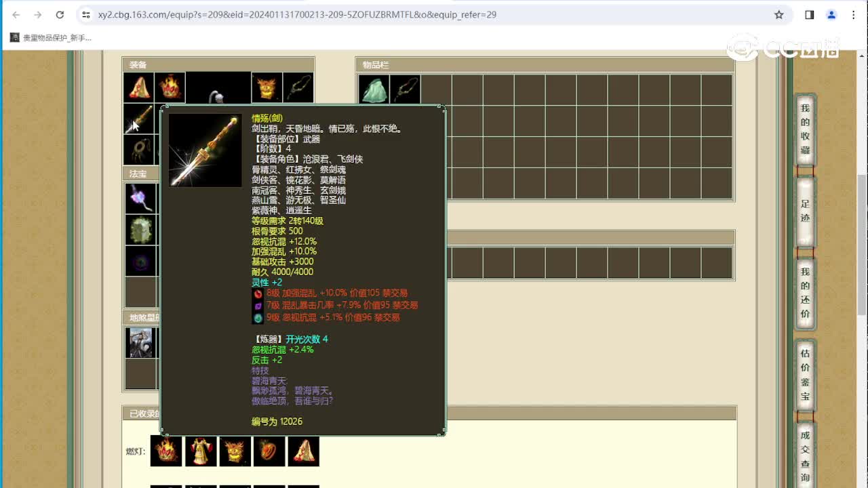
Task: Select the flaming crown equipment icon
Action: (170, 87)
